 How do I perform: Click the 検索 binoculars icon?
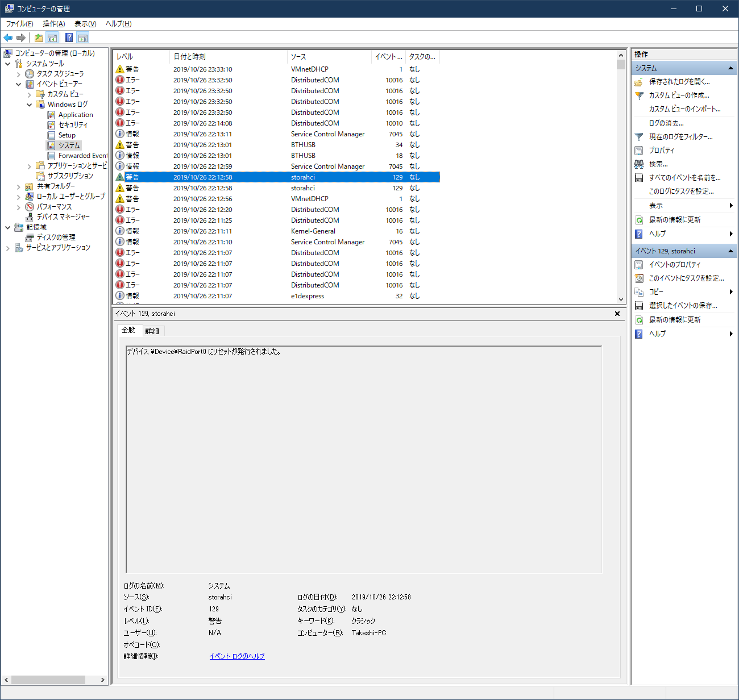tap(639, 164)
